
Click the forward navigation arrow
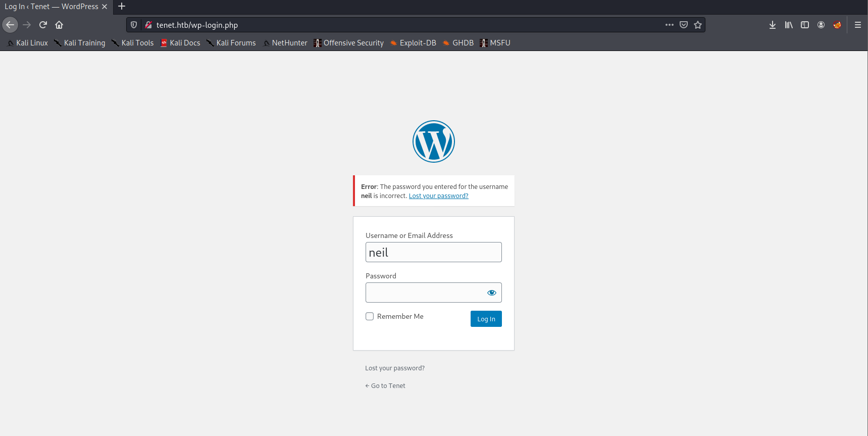tap(27, 25)
